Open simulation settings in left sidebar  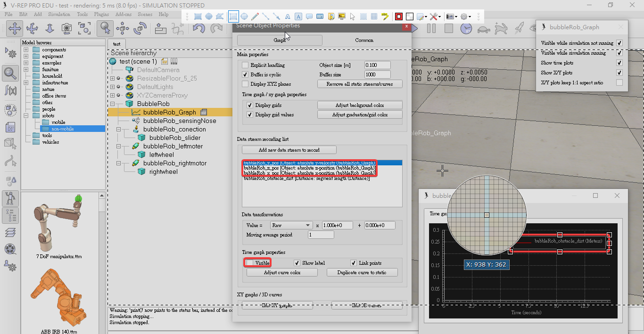click(x=10, y=52)
